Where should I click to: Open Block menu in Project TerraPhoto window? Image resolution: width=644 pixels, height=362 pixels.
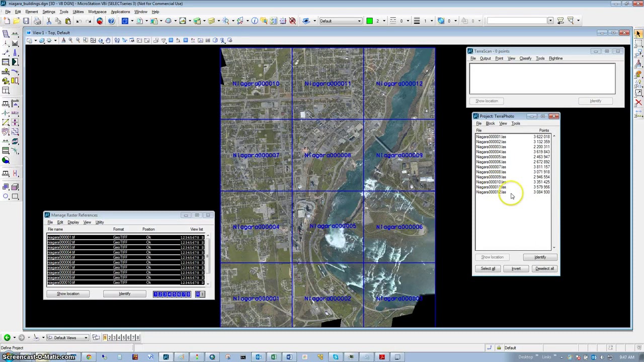point(490,123)
